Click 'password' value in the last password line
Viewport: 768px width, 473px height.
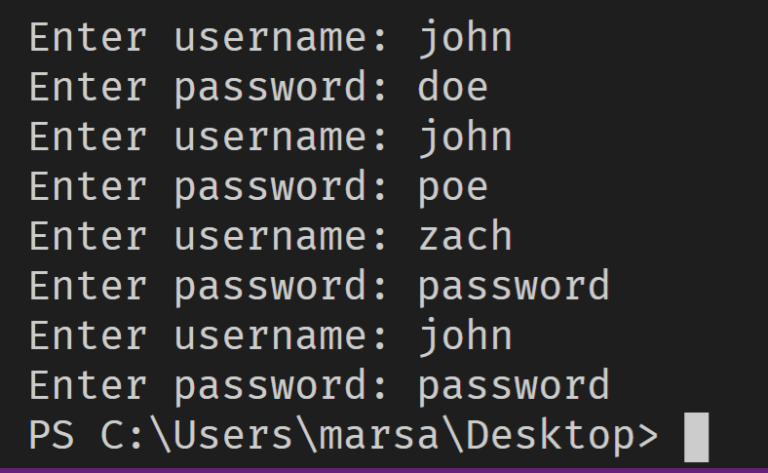click(x=513, y=386)
